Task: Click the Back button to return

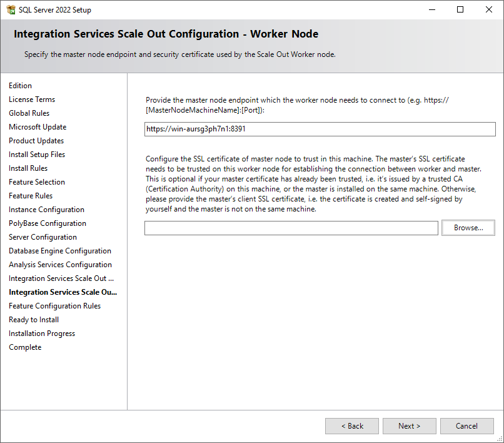Action: point(351,425)
